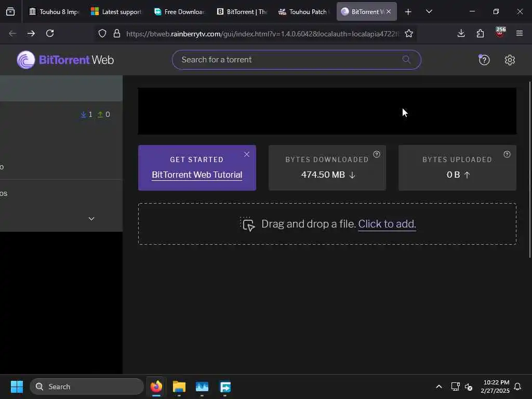532x399 pixels.
Task: Click the Windows taskbar Search box
Action: pos(87,387)
